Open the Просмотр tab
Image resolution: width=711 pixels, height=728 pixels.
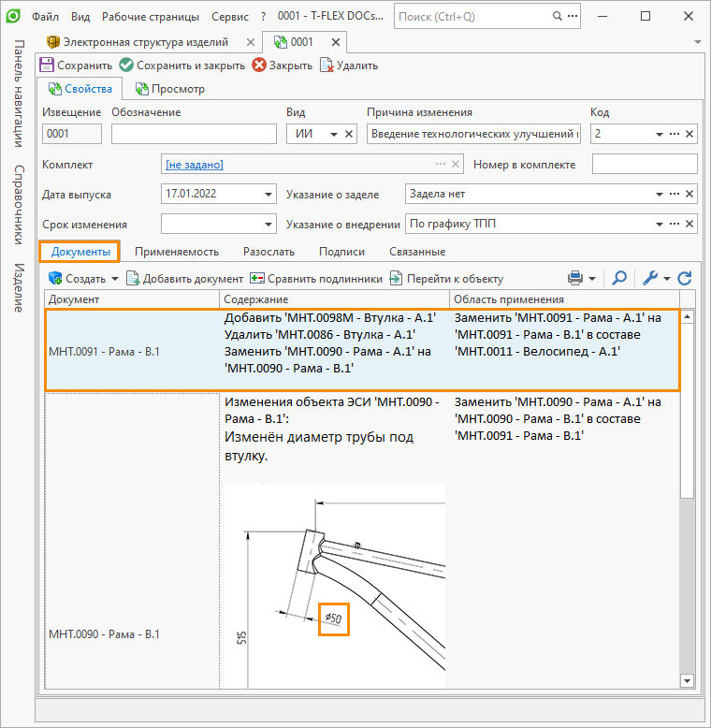[169, 89]
